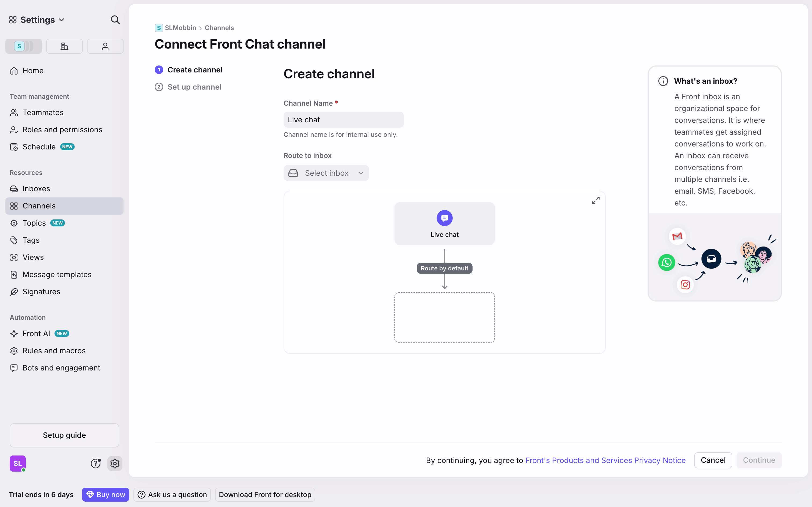Screen dimensions: 812x507
Task: Switch to personal settings person icon
Action: point(105,46)
